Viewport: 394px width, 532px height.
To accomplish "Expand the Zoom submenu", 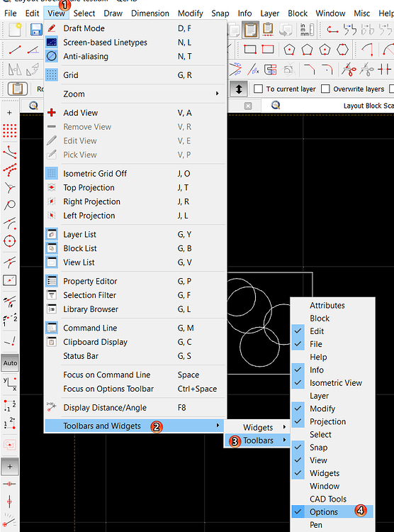I will coord(135,94).
